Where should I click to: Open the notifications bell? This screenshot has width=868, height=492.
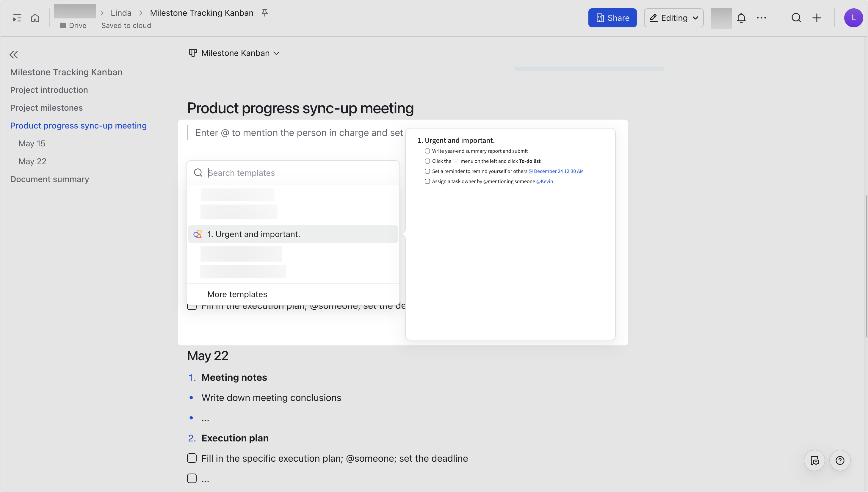pos(741,18)
